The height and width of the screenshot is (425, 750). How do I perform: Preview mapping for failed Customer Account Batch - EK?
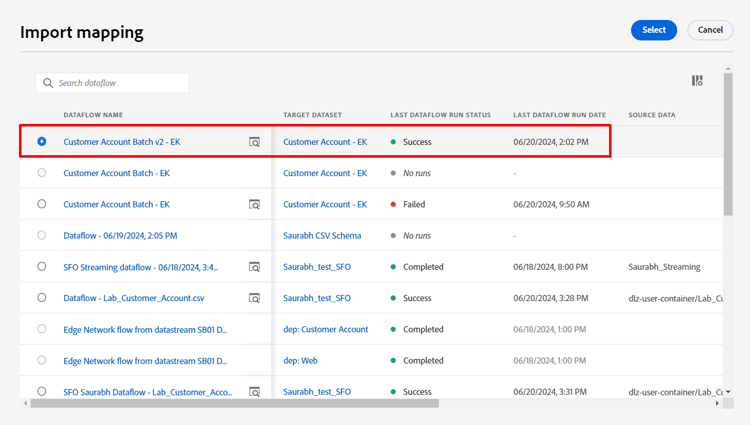[254, 205]
